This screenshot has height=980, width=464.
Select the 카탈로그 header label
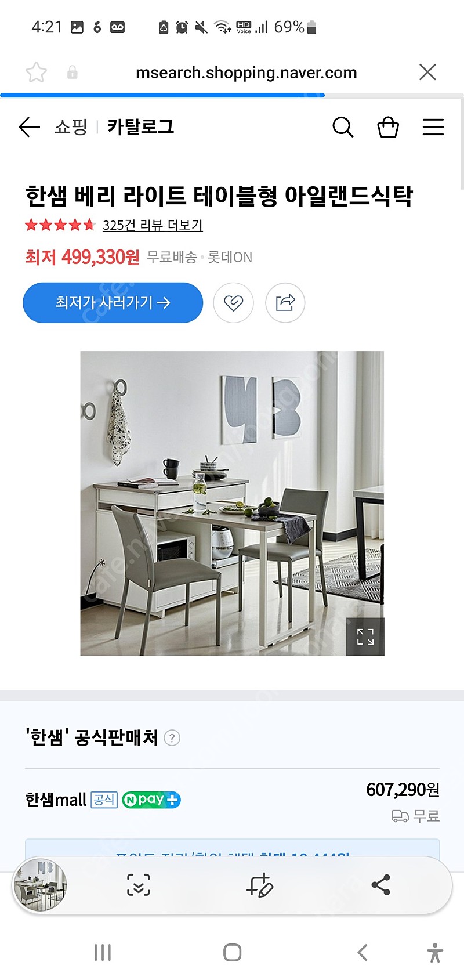point(140,126)
